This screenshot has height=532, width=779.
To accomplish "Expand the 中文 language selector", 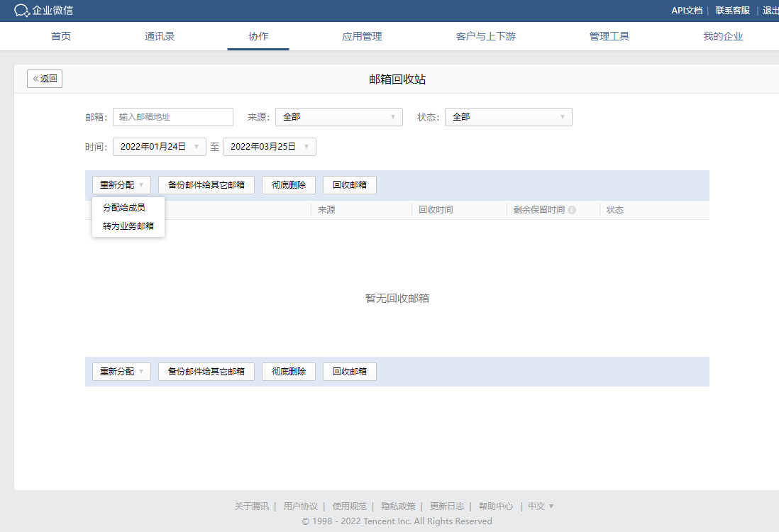I will 541,506.
